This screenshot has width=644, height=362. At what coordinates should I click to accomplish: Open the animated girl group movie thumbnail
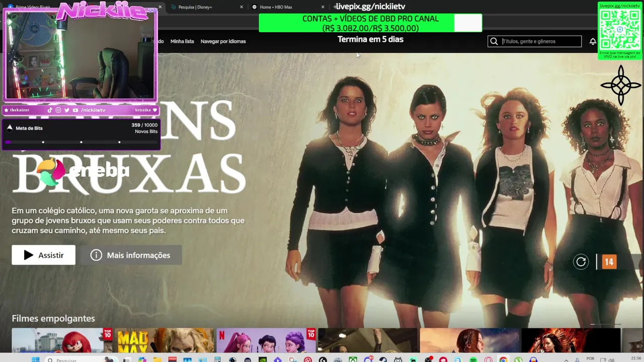(x=266, y=340)
